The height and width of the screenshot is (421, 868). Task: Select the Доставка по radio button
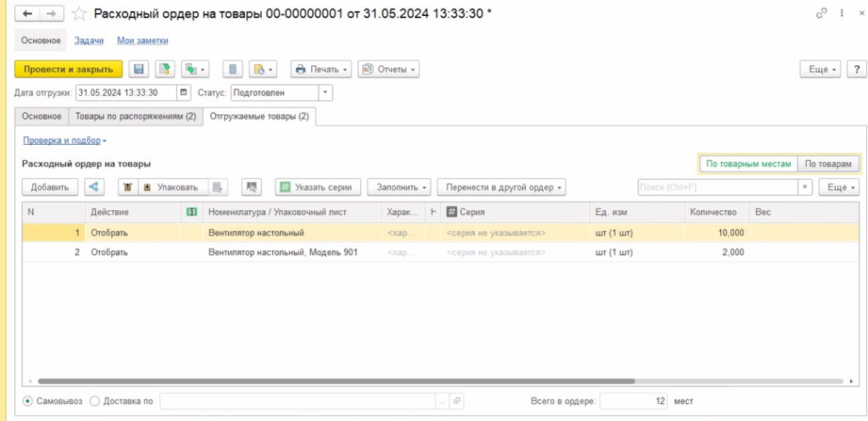click(94, 402)
